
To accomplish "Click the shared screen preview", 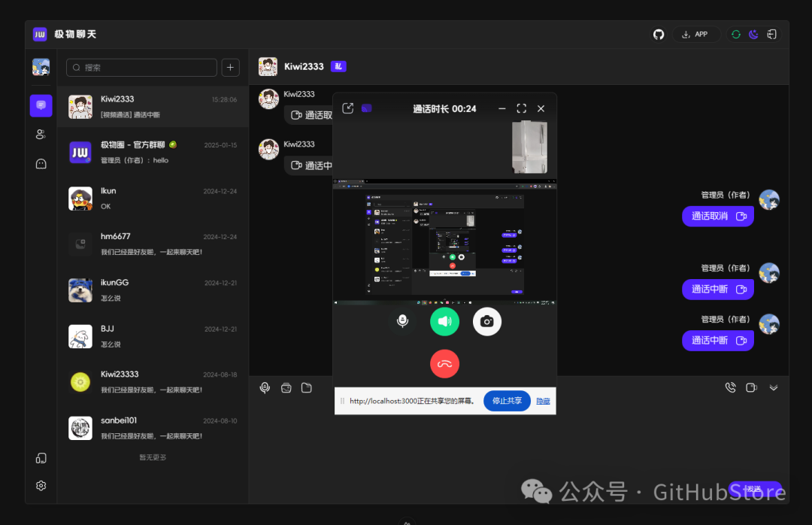I will [x=444, y=242].
